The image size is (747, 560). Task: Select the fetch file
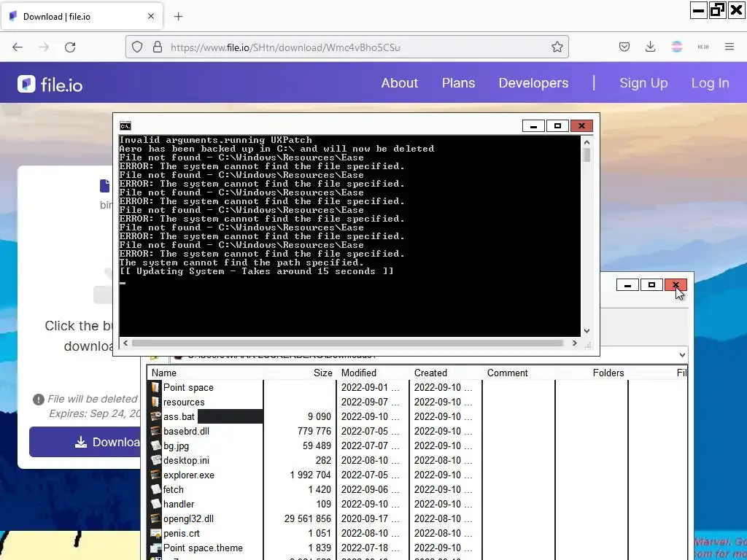(x=174, y=489)
